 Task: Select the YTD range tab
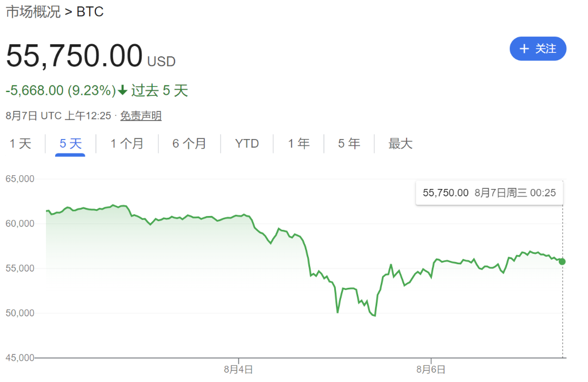click(x=247, y=144)
